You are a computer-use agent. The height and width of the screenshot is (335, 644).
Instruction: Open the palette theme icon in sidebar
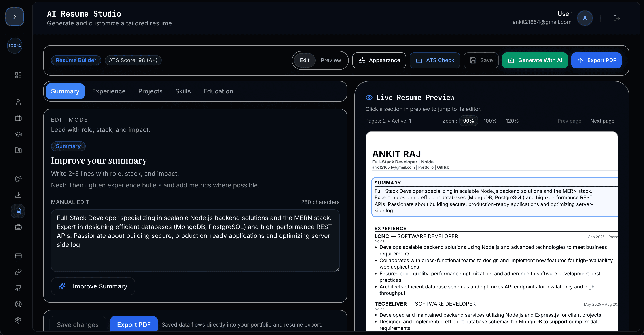tap(18, 179)
